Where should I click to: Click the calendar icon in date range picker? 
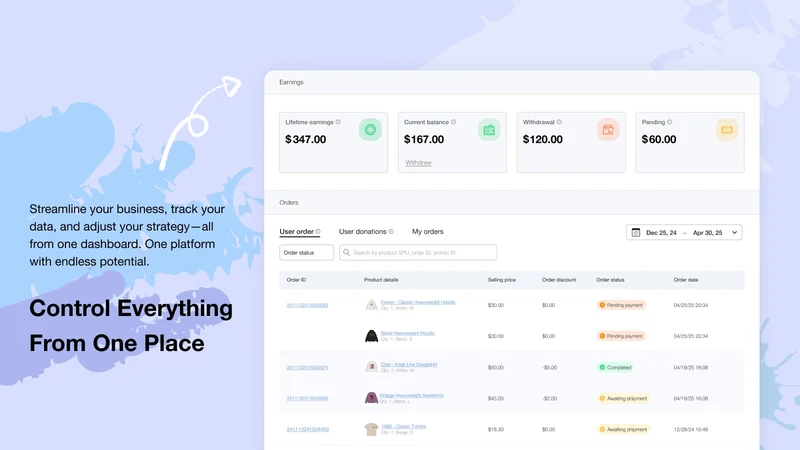636,232
